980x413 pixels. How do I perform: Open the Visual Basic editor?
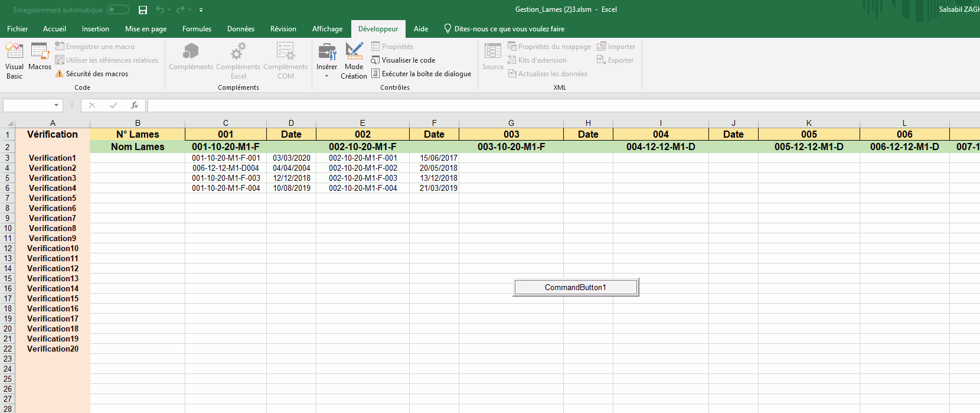[x=14, y=60]
